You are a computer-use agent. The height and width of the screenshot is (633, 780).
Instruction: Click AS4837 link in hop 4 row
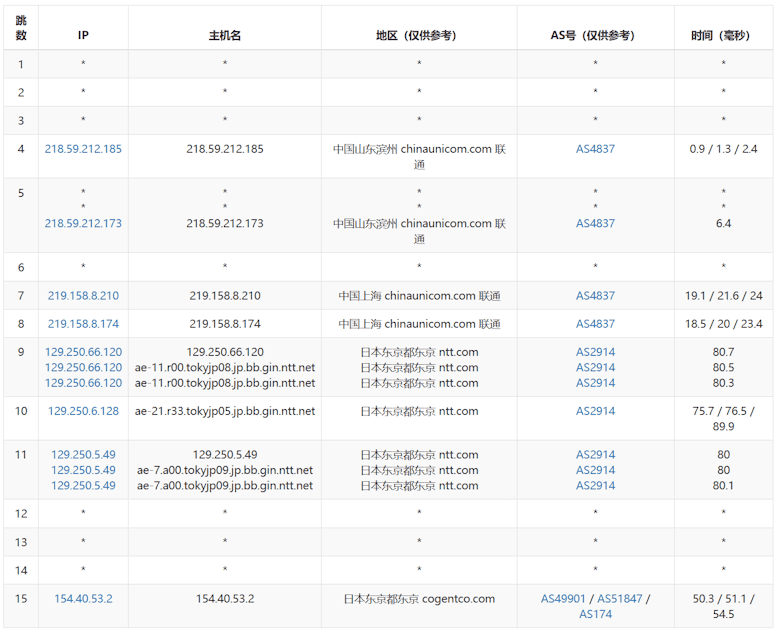(x=595, y=149)
